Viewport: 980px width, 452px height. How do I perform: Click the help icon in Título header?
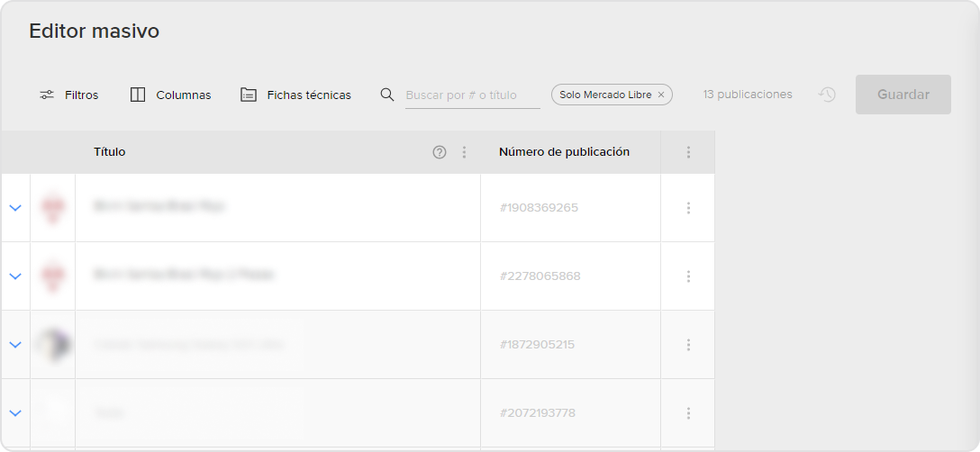(440, 152)
